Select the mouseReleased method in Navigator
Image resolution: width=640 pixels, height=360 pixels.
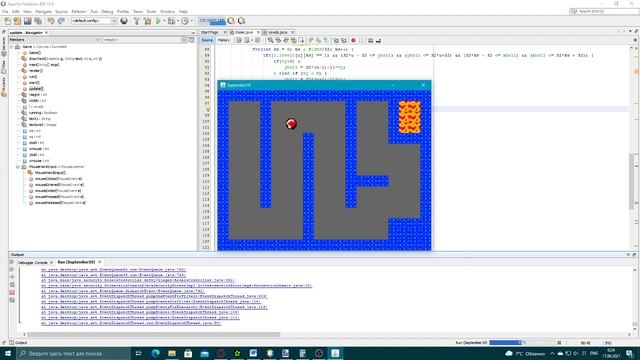tap(60, 203)
